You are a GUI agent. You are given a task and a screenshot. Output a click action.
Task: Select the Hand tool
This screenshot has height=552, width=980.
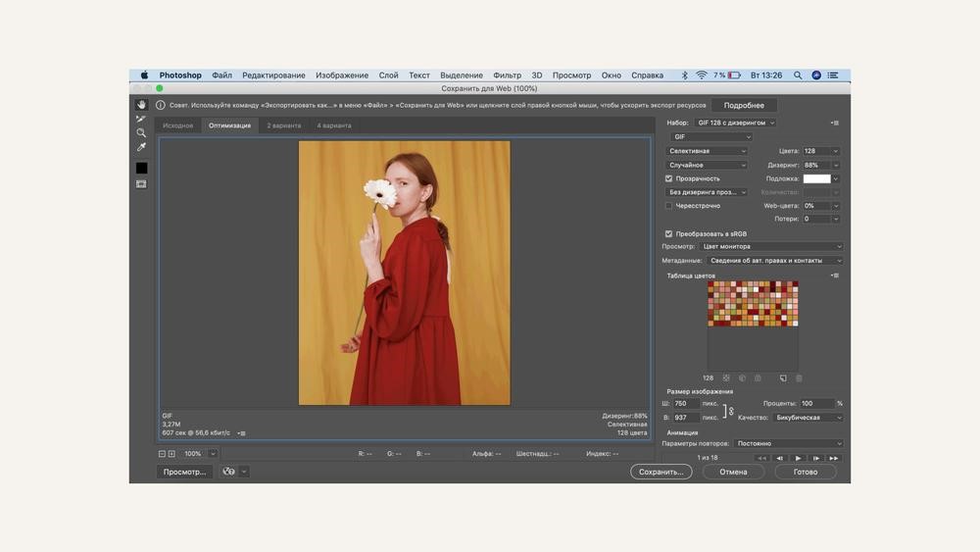(x=141, y=104)
